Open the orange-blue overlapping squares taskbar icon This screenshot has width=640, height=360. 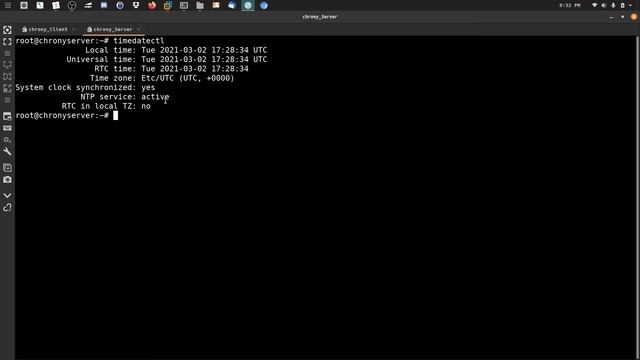tap(168, 5)
